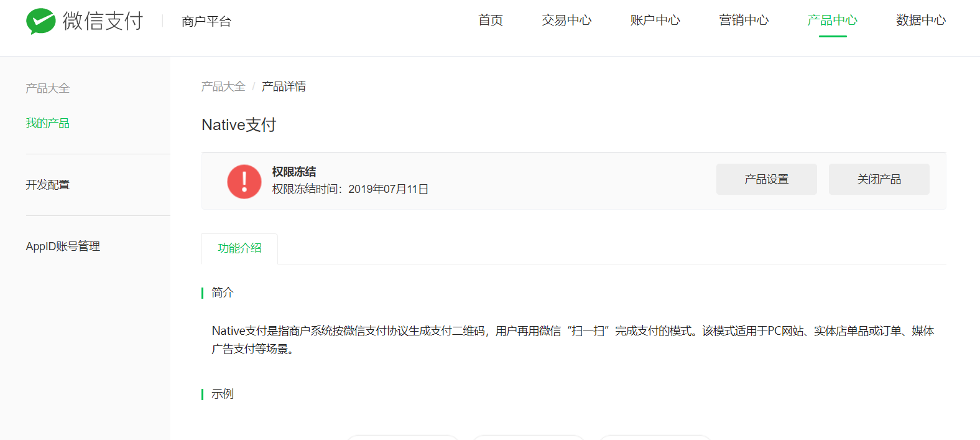Open 开发配置 in the sidebar
This screenshot has height=440, width=980.
click(x=48, y=185)
